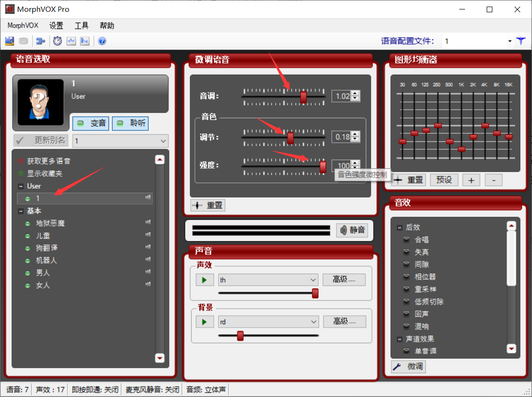This screenshot has width=532, height=397.
Task: Open the 设置 menu
Action: pos(56,26)
